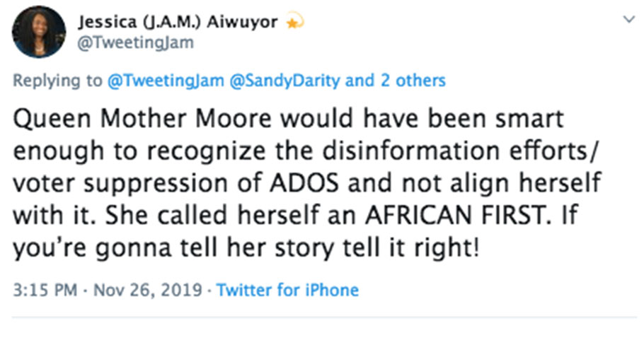Open @TweetingJam mention in Replying to line

point(166,81)
